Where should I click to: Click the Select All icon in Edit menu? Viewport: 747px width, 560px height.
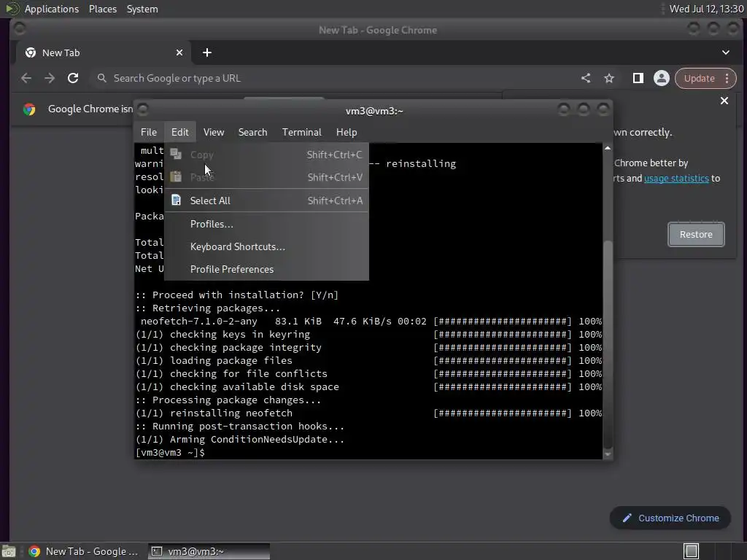[x=177, y=200]
